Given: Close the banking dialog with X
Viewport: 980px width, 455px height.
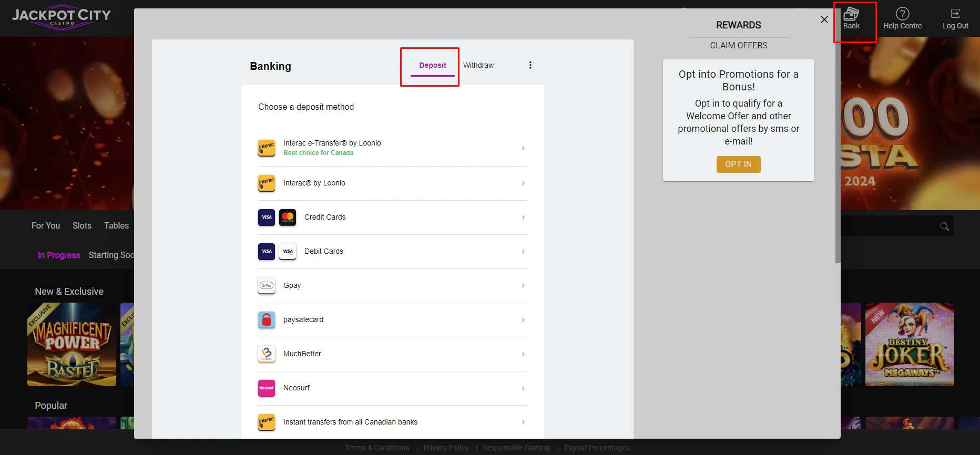Looking at the screenshot, I should point(824,19).
